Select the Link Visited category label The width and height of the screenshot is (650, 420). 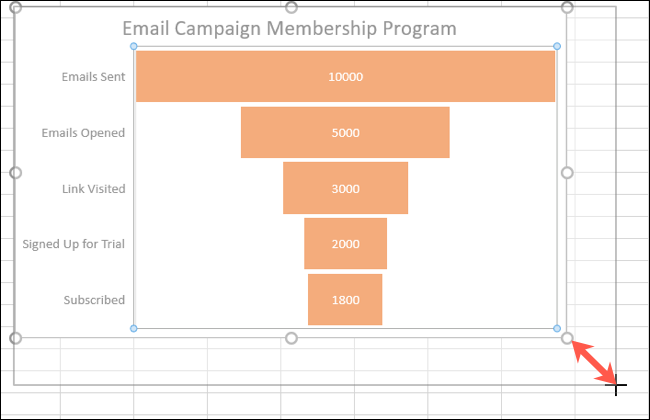tap(94, 188)
